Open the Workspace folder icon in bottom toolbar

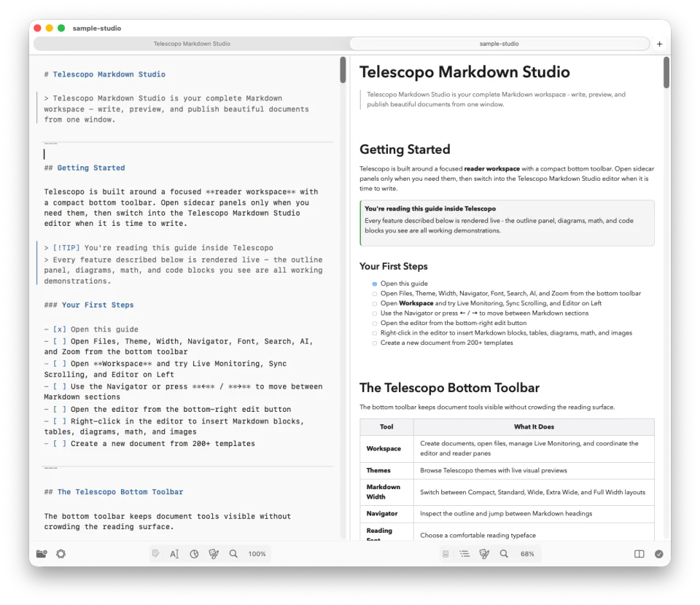tap(42, 554)
